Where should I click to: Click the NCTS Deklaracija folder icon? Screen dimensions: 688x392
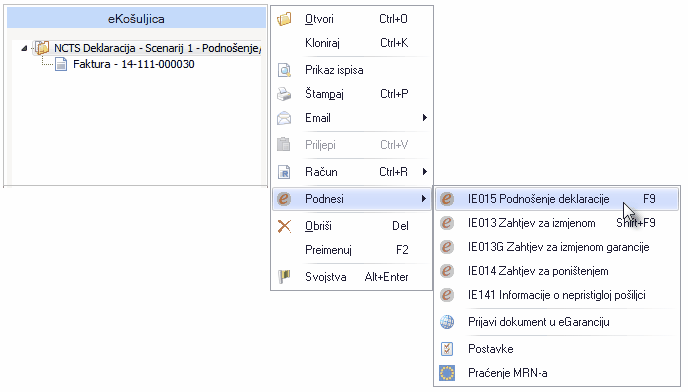coord(42,48)
